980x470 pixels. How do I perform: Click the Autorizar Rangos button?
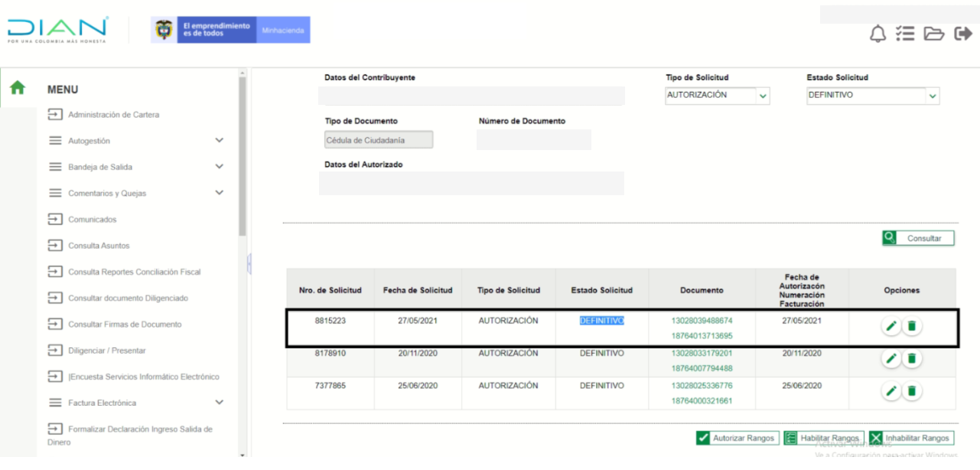click(737, 438)
